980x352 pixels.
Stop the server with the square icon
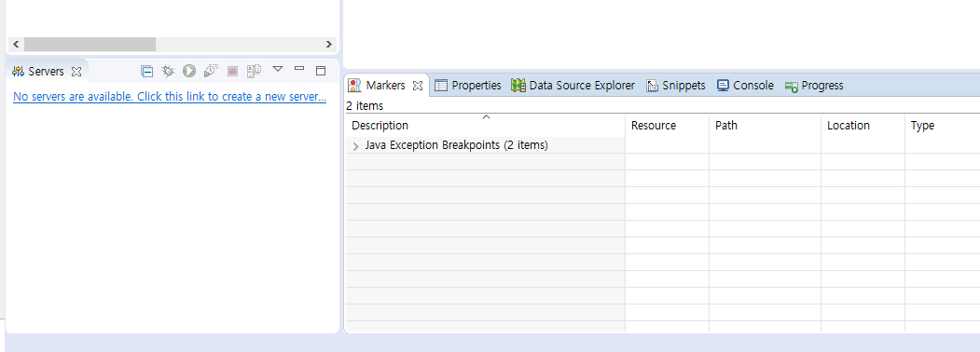coord(232,71)
